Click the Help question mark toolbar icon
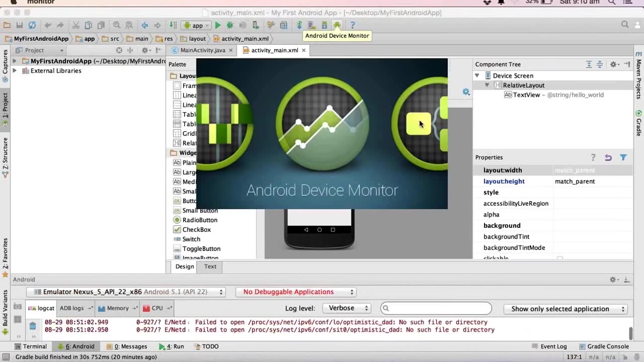This screenshot has height=362, width=644. pyautogui.click(x=353, y=25)
